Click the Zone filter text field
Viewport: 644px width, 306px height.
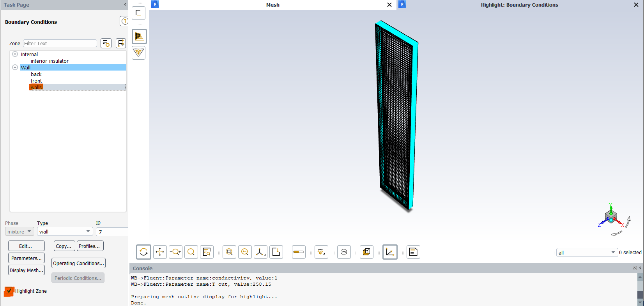tap(60, 43)
